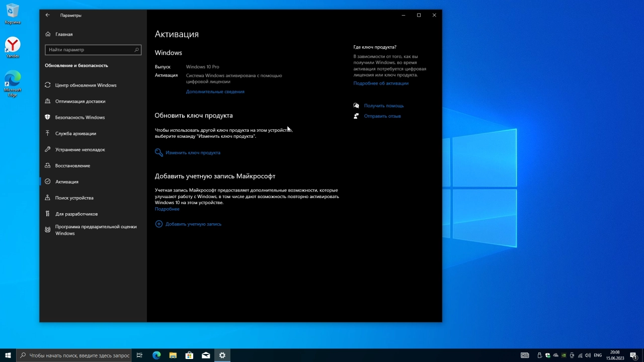Click the Settings gear on taskbar
The width and height of the screenshot is (644, 362).
(x=222, y=355)
